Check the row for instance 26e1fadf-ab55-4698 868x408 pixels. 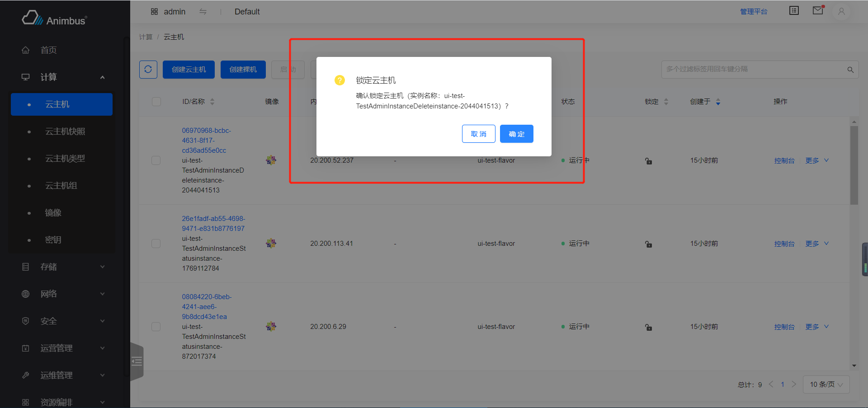156,244
